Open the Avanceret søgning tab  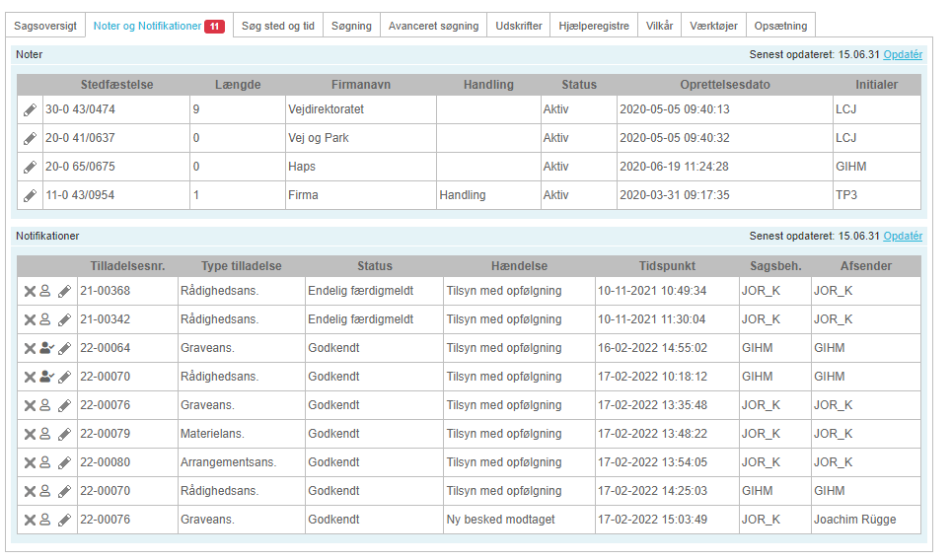433,26
